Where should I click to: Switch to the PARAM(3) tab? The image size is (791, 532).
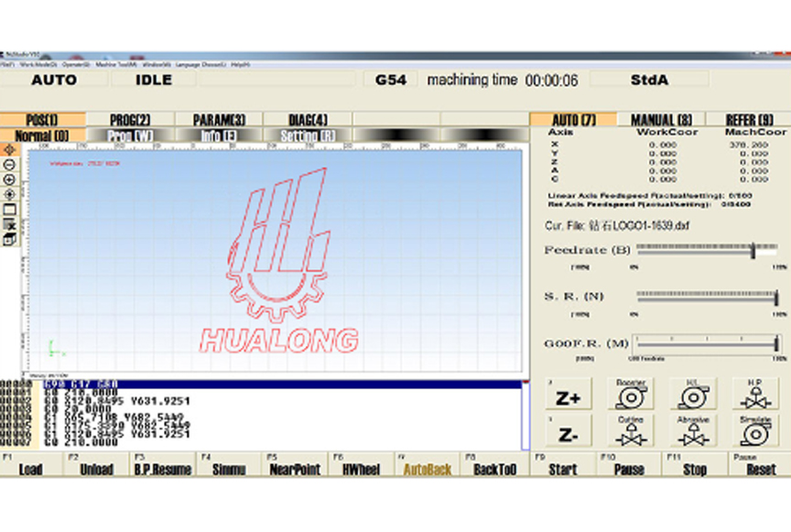click(x=219, y=120)
